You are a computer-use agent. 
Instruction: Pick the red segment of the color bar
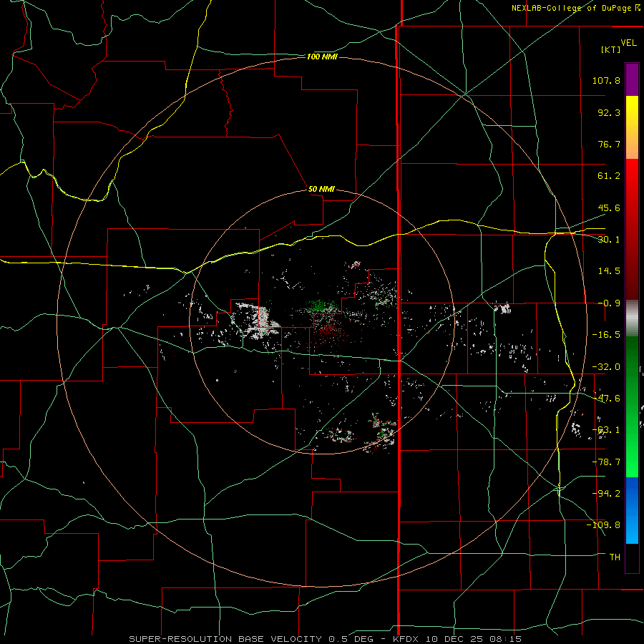pos(632,229)
